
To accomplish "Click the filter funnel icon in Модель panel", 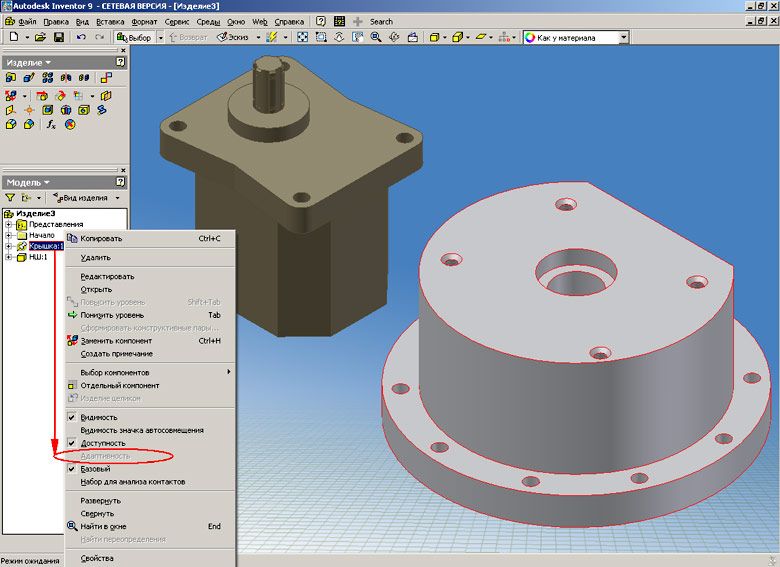I will tap(11, 198).
